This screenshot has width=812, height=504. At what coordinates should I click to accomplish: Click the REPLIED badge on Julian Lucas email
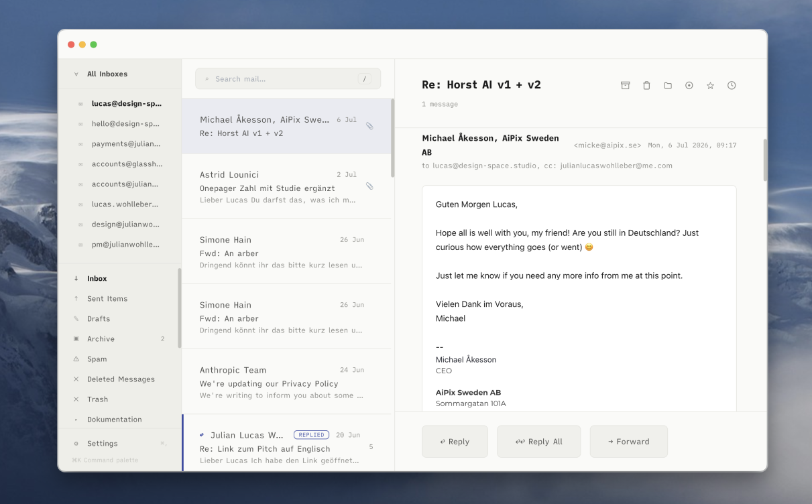click(x=312, y=434)
